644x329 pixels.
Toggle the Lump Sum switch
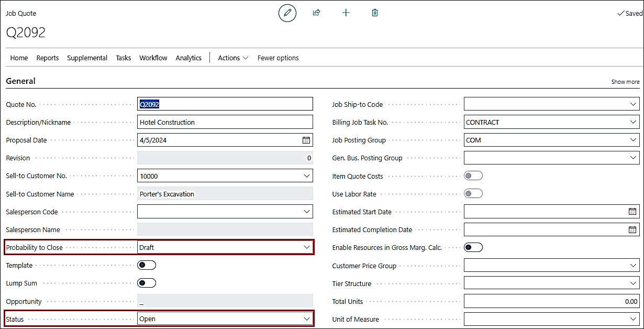coord(147,283)
